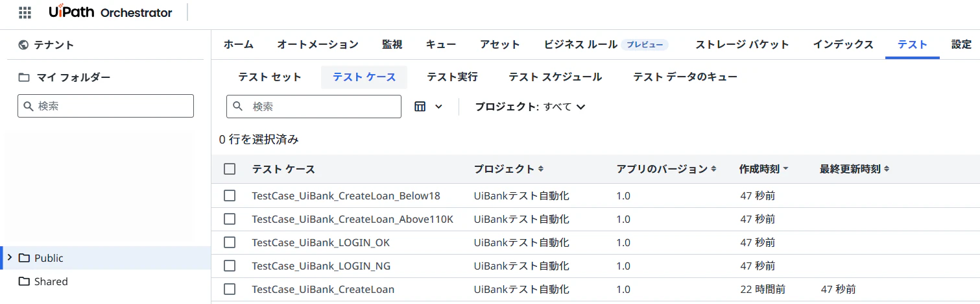Click the tenant globe icon
Image resolution: width=980 pixels, height=304 pixels.
(24, 45)
